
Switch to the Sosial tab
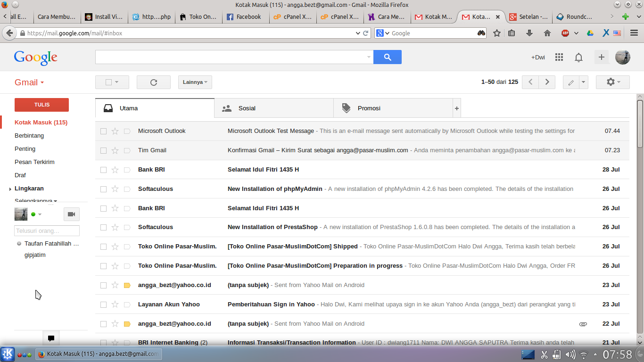pos(246,108)
